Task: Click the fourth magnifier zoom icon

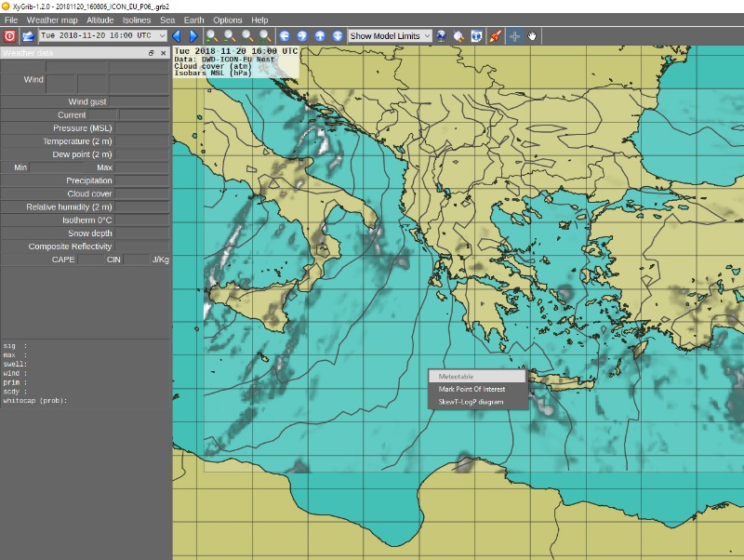Action: 265,36
